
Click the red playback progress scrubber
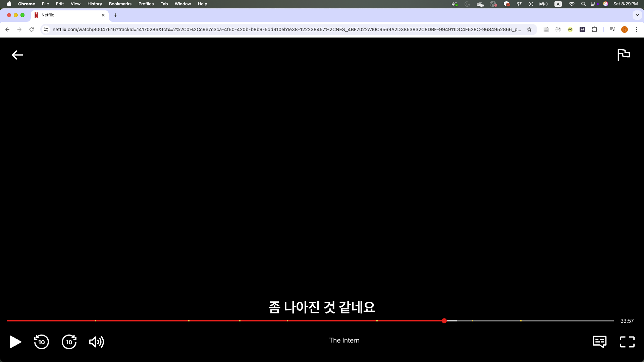point(444,321)
